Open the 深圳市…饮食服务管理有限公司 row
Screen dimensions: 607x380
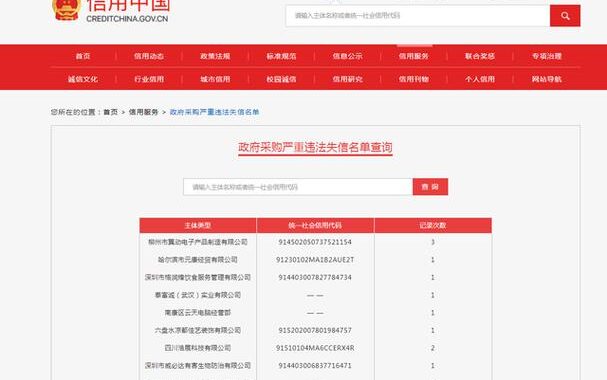[198, 277]
